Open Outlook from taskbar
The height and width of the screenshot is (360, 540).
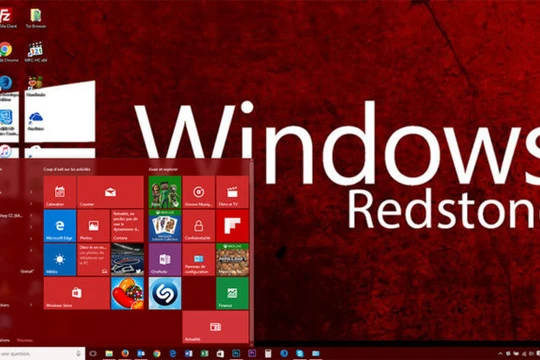pos(141,353)
